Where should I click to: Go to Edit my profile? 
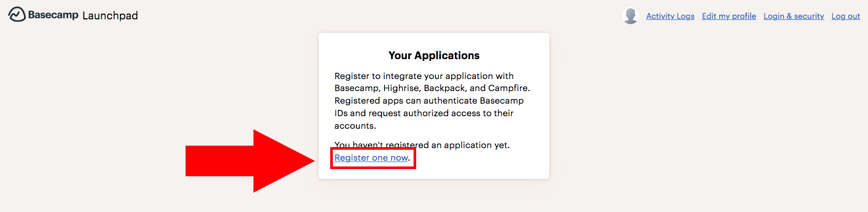[729, 16]
